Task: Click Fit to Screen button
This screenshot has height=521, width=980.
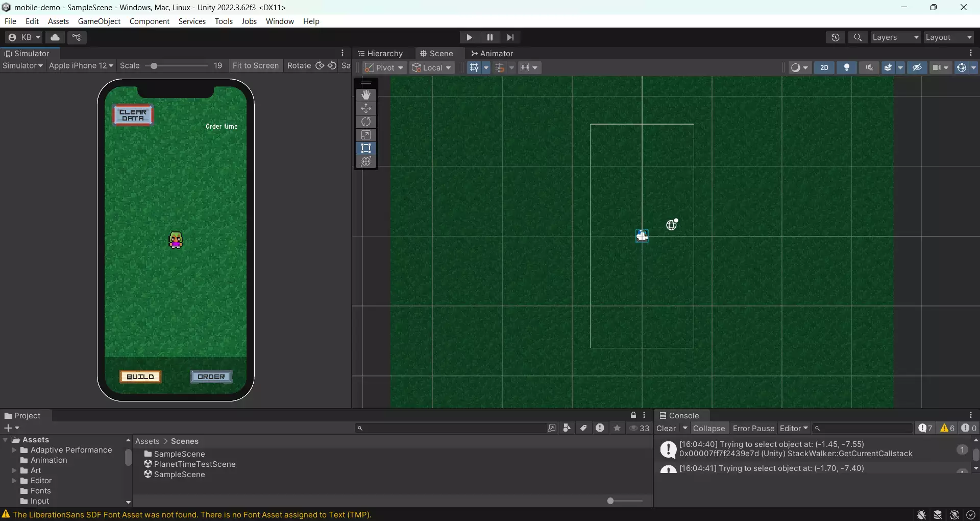Action: (x=255, y=65)
